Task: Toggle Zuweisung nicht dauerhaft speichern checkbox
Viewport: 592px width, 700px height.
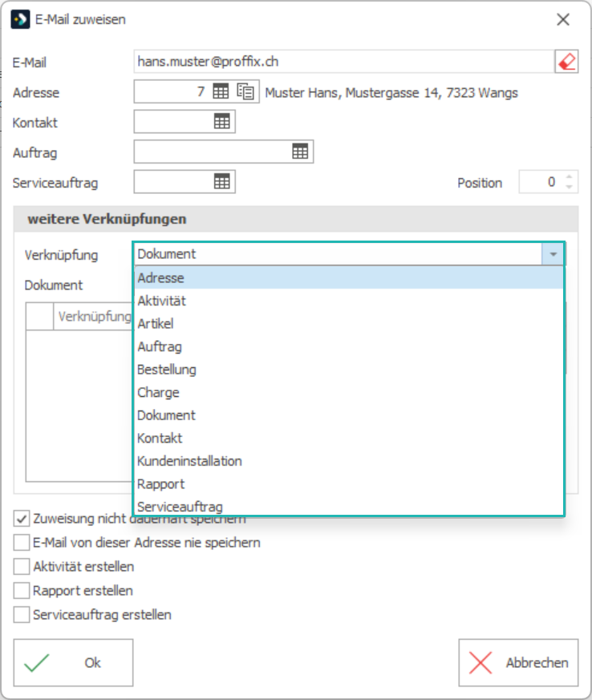Action: (x=22, y=519)
